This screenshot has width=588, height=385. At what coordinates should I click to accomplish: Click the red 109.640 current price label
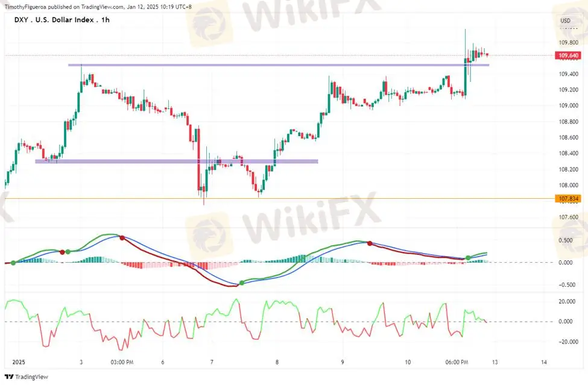567,56
